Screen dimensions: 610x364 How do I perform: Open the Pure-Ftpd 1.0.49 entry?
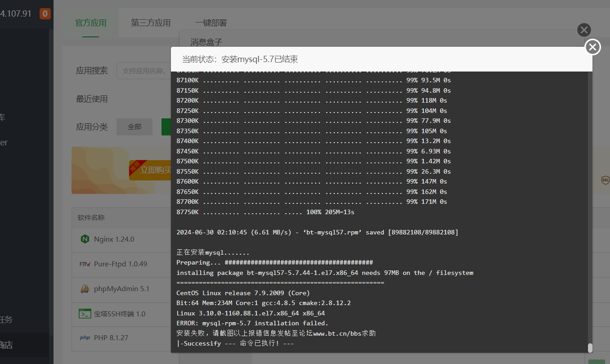[x=121, y=264]
